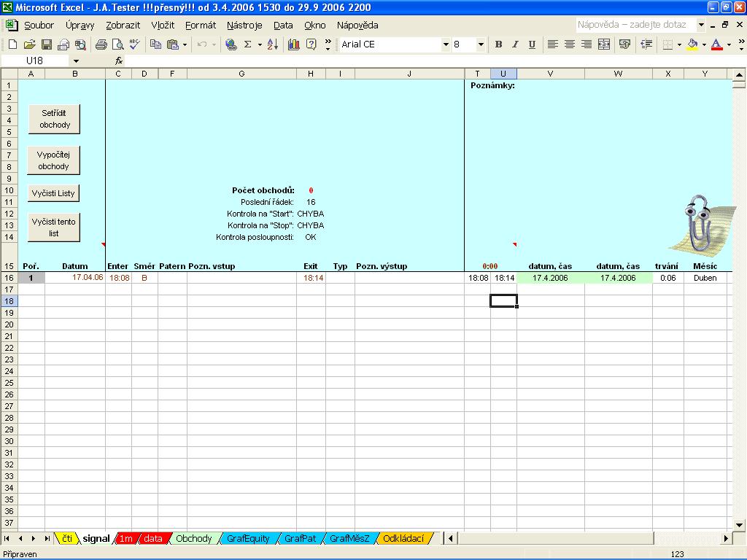
Task: Toggle bold formatting
Action: point(499,44)
